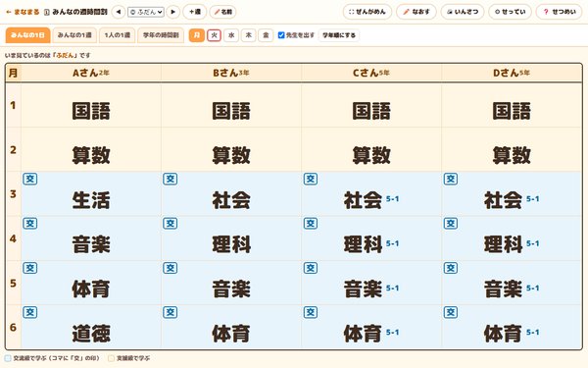Viewport: 588px width, 368px height.
Task: Click the period 6 row number
Action: 13,327
